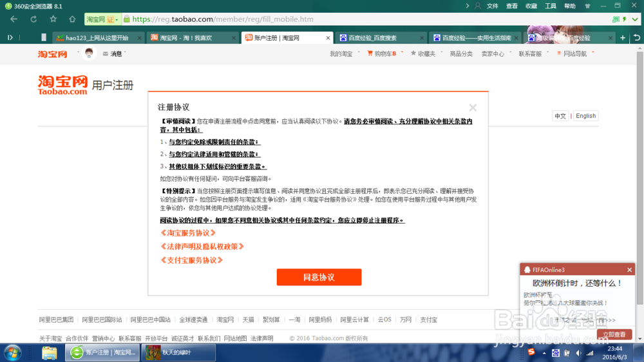Switch to the hao123 tab
Viewport: 644px width, 362px height.
[99, 38]
